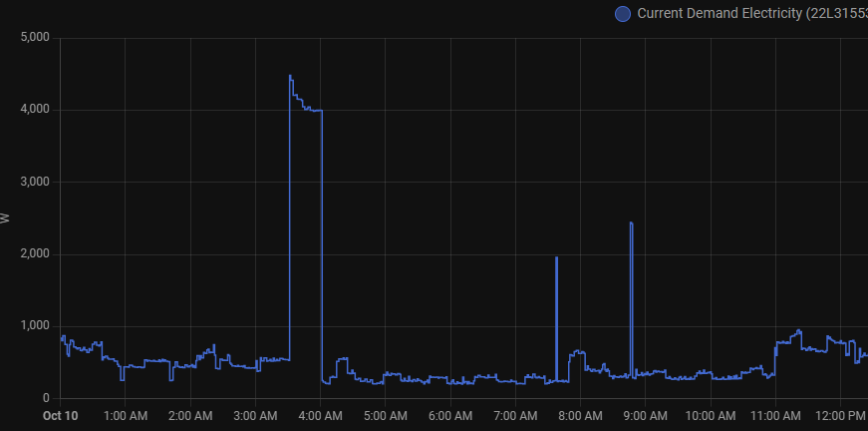The image size is (868, 431).
Task: Click the 4,000 value on the y-axis
Action: tap(34, 110)
